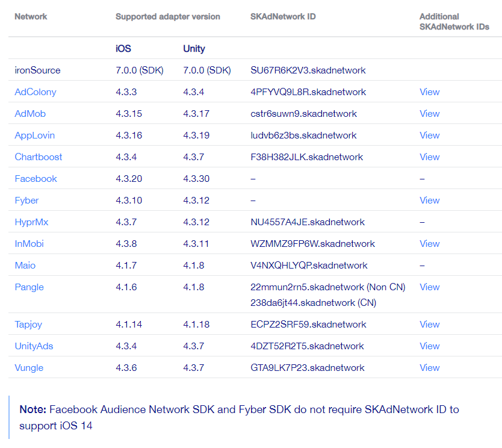This screenshot has height=448, width=502.
Task: Open the AdMob network link
Action: pos(30,114)
